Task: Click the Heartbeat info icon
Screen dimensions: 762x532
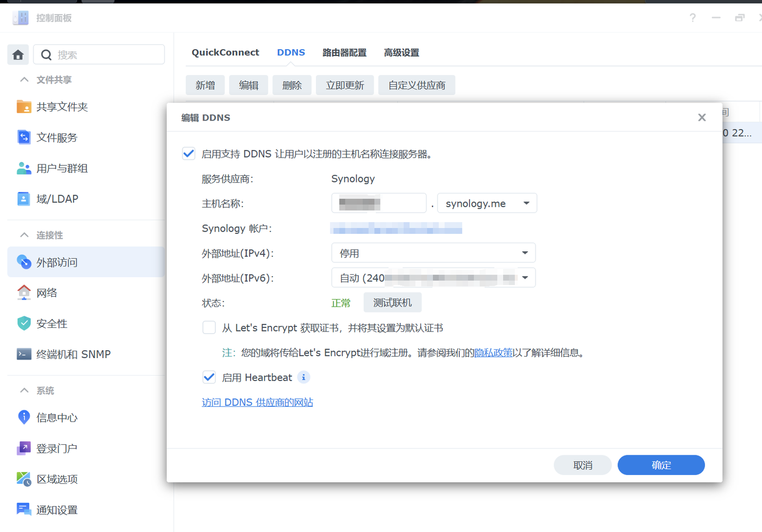Action: [303, 377]
